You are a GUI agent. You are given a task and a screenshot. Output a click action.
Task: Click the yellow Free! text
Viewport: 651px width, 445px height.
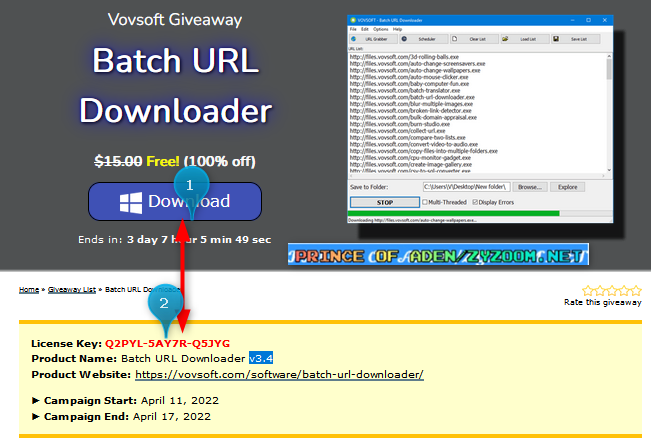163,161
